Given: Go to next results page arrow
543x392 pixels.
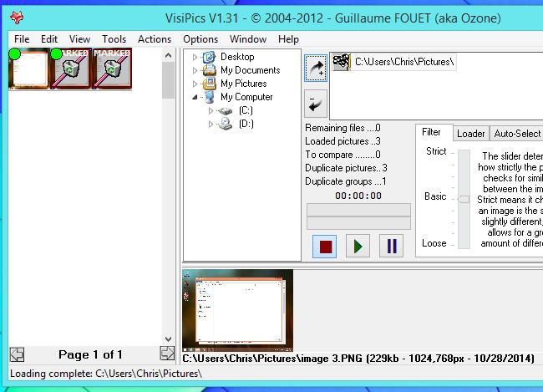Looking at the screenshot, I should tap(167, 354).
